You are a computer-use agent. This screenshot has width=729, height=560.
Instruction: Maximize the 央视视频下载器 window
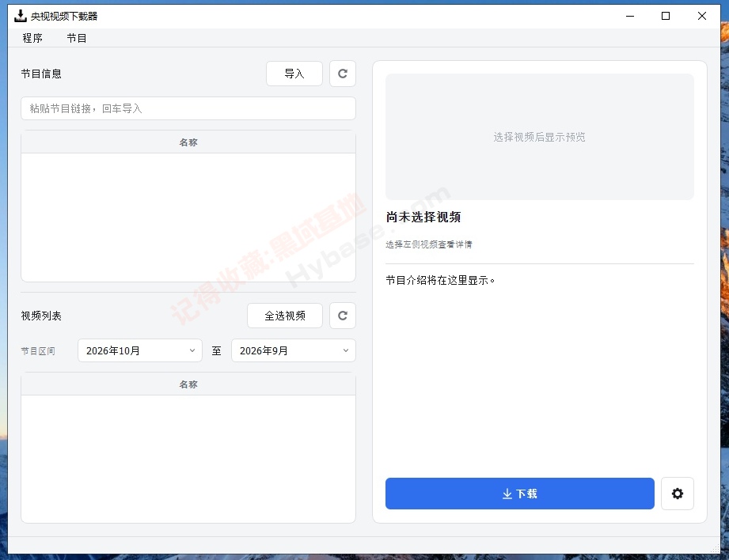pyautogui.click(x=666, y=16)
